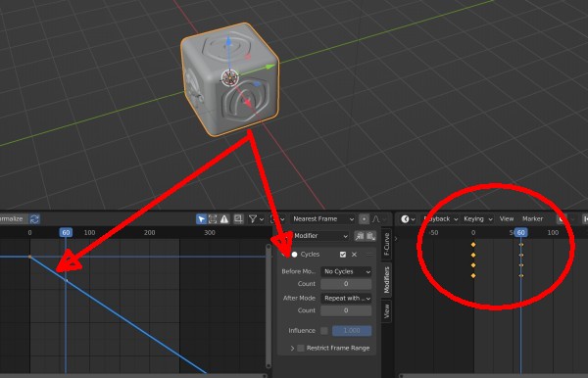This screenshot has height=378, width=588.
Task: Open After Mode Repeat with dropdown
Action: point(347,299)
